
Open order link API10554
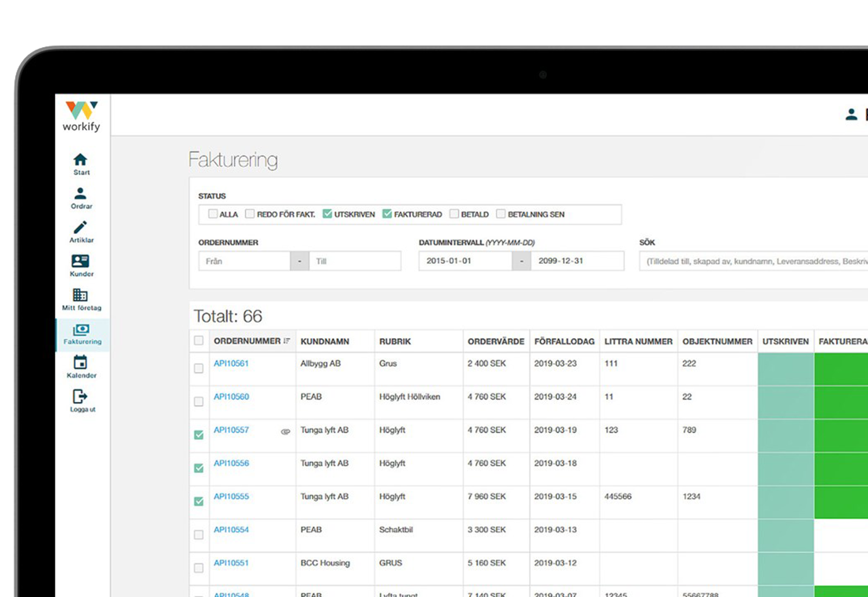(231, 530)
